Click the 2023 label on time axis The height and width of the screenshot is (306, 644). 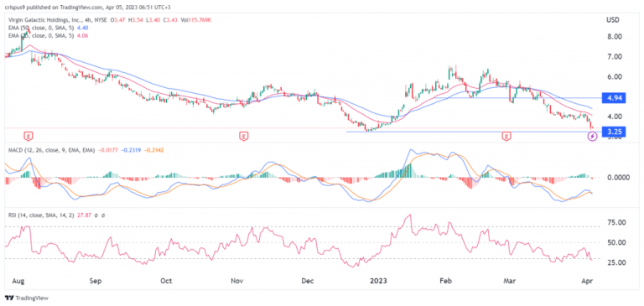click(x=378, y=282)
